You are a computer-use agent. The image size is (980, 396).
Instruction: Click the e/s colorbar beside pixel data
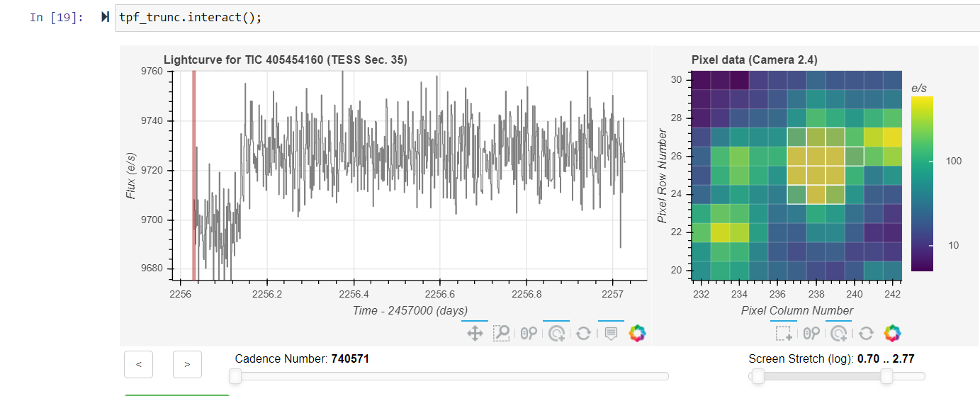[922, 183]
